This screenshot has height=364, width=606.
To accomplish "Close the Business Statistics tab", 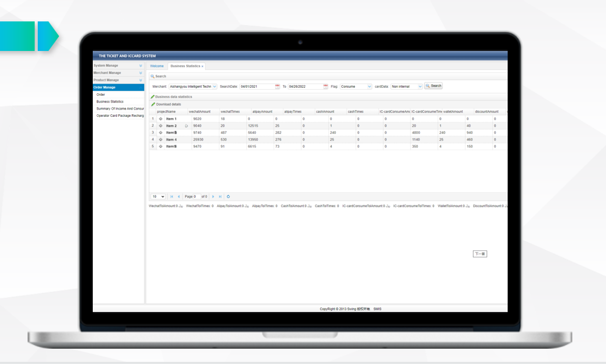I will [202, 66].
